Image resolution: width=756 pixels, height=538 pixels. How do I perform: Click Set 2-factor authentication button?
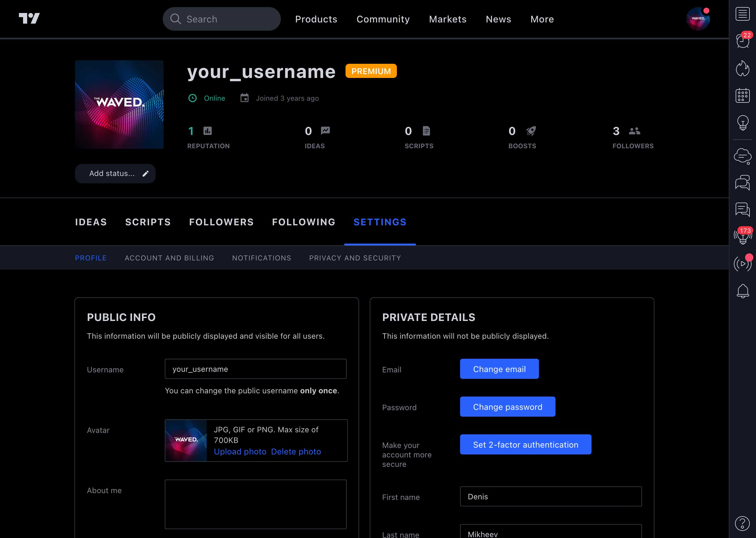click(x=525, y=444)
